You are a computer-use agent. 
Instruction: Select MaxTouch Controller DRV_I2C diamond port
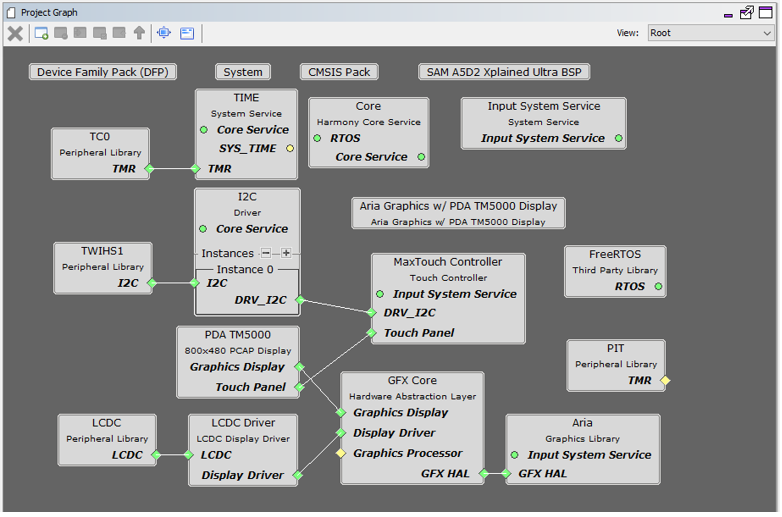tap(372, 313)
